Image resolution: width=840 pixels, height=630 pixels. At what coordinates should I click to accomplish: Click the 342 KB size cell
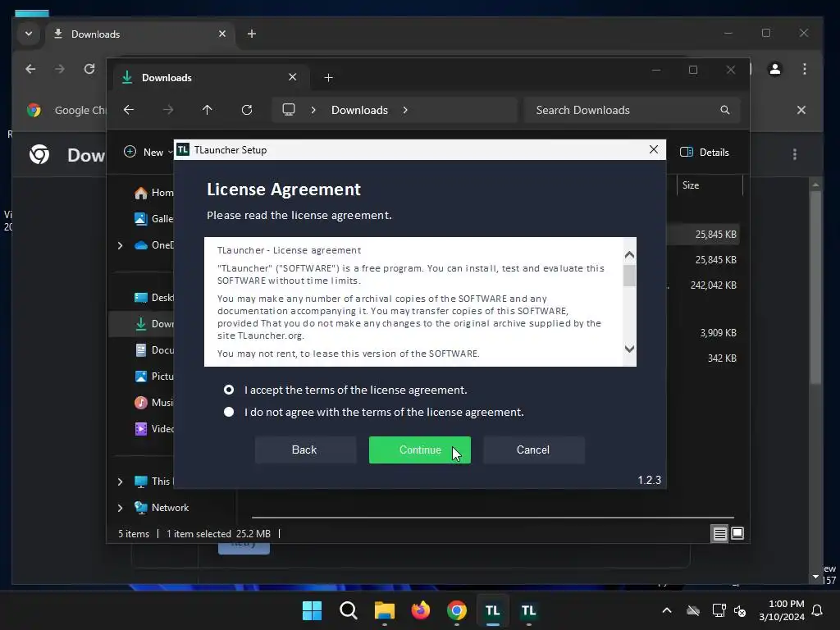pos(722,358)
